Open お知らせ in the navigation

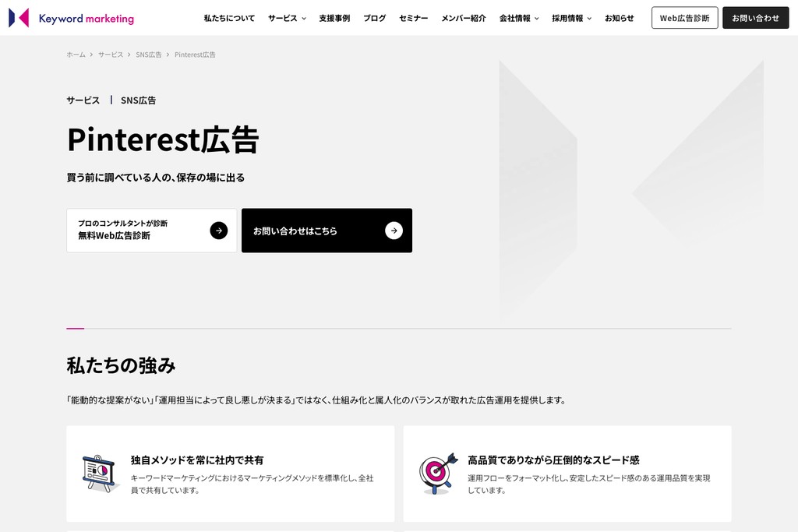click(x=619, y=19)
